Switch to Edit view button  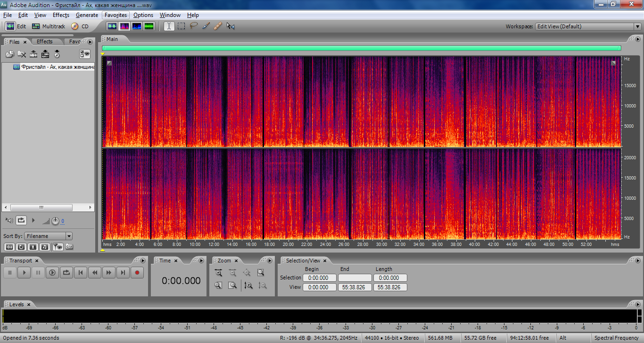pyautogui.click(x=16, y=26)
